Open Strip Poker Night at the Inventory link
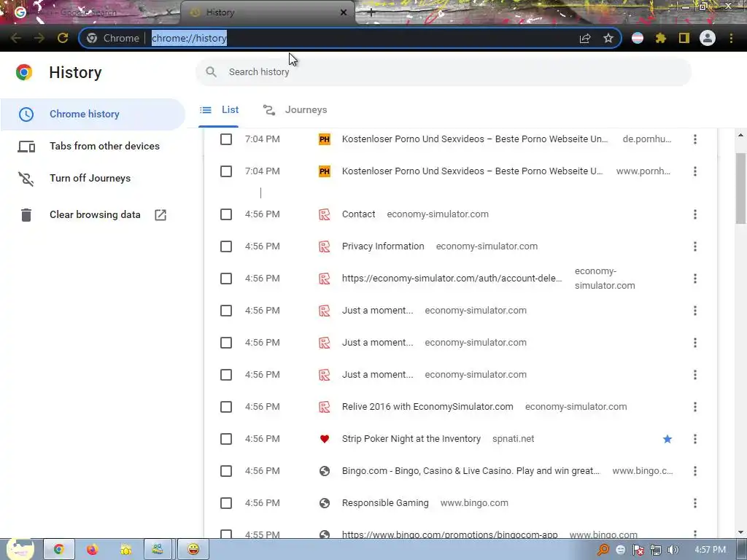Image resolution: width=747 pixels, height=560 pixels. click(411, 439)
